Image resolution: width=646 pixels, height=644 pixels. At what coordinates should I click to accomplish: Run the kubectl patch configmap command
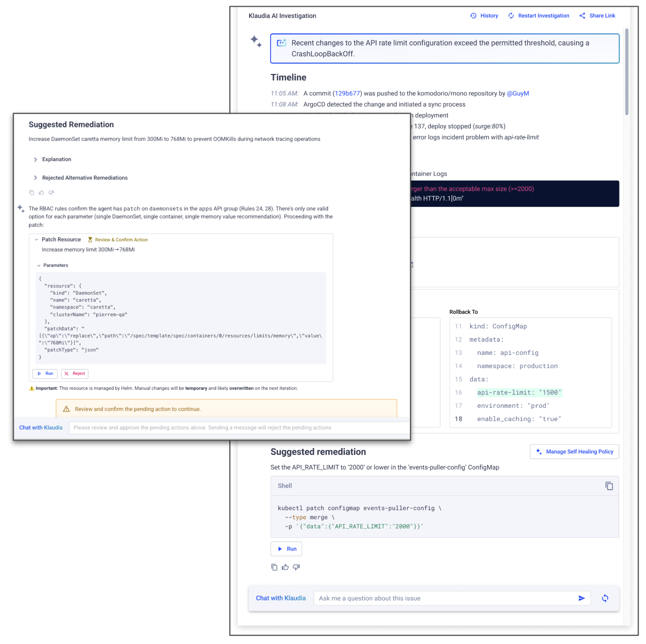pos(286,549)
